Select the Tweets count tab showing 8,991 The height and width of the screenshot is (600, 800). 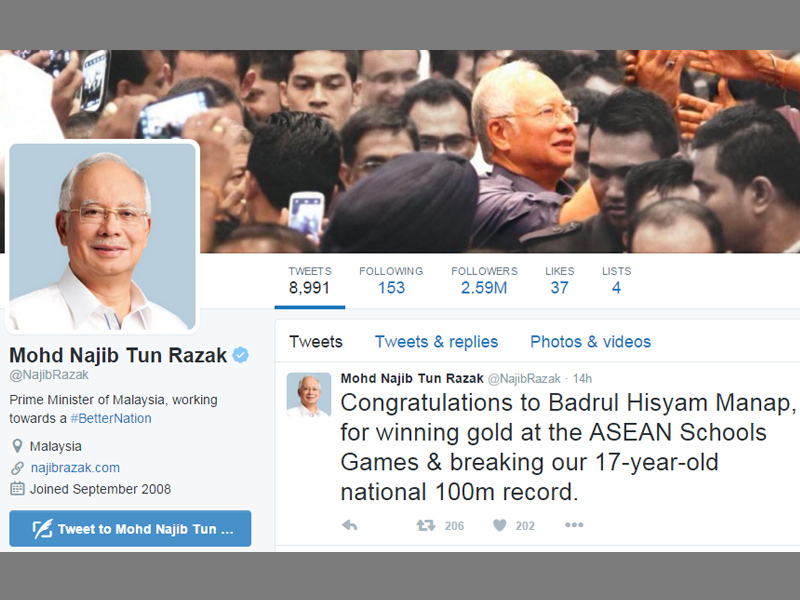pyautogui.click(x=310, y=281)
